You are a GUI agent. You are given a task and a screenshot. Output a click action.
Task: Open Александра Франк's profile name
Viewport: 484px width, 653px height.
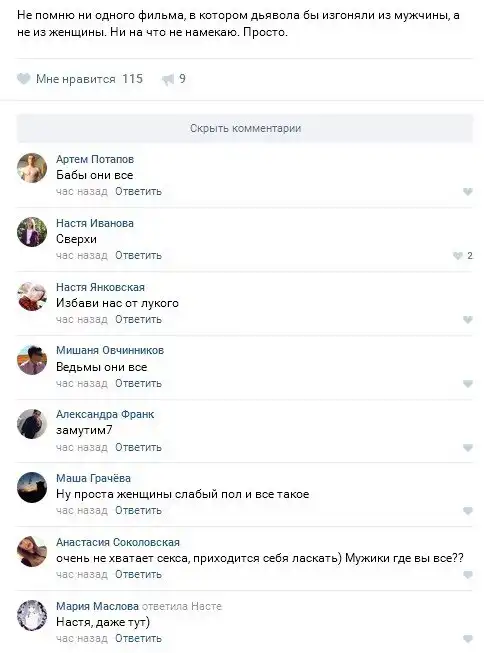pyautogui.click(x=105, y=414)
